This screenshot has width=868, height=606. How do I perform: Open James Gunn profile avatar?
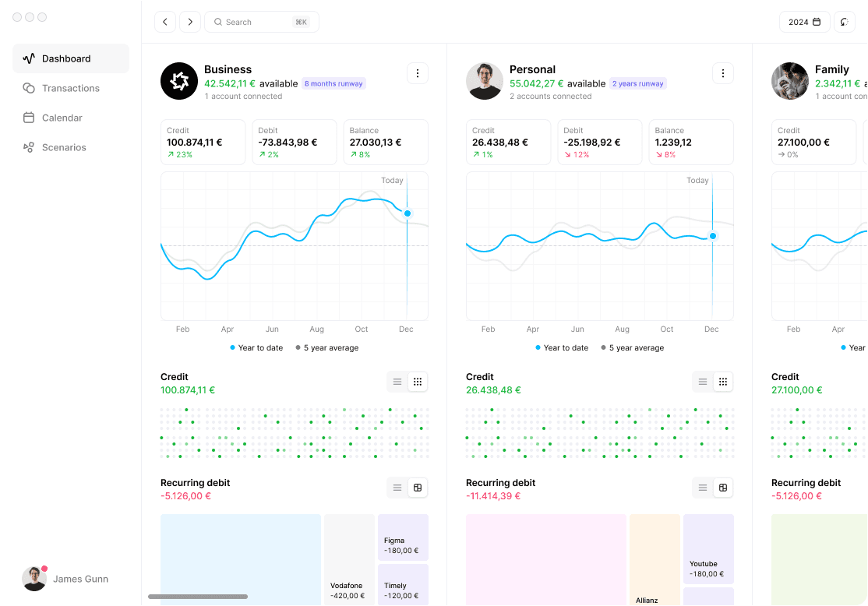coord(34,579)
